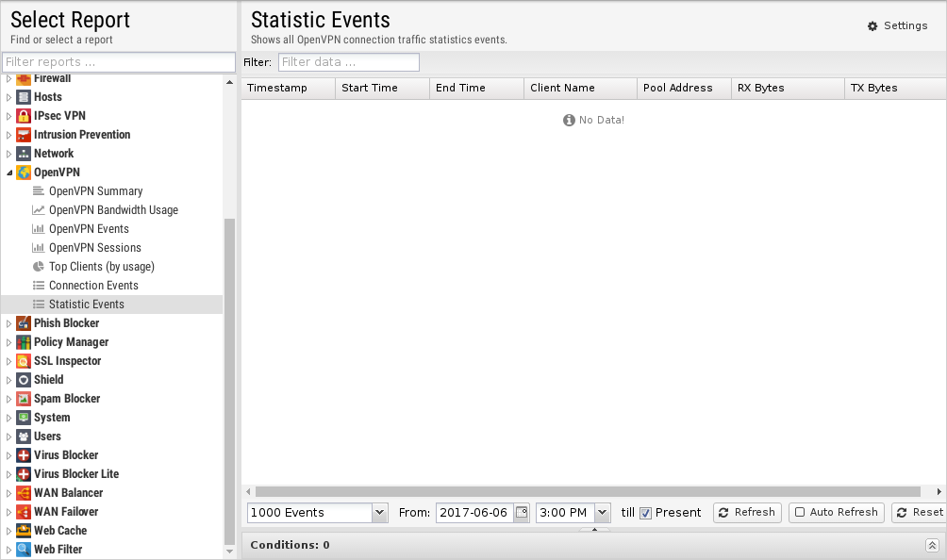Click the WAN Failover icon
Image resolution: width=947 pixels, height=560 pixels.
pyautogui.click(x=24, y=512)
